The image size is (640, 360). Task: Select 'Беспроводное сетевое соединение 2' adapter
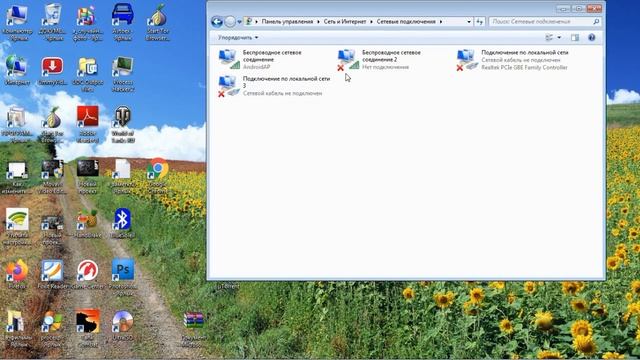380,60
